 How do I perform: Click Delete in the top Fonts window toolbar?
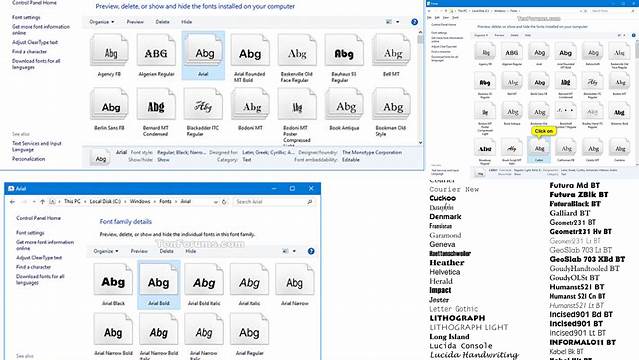coord(162,22)
